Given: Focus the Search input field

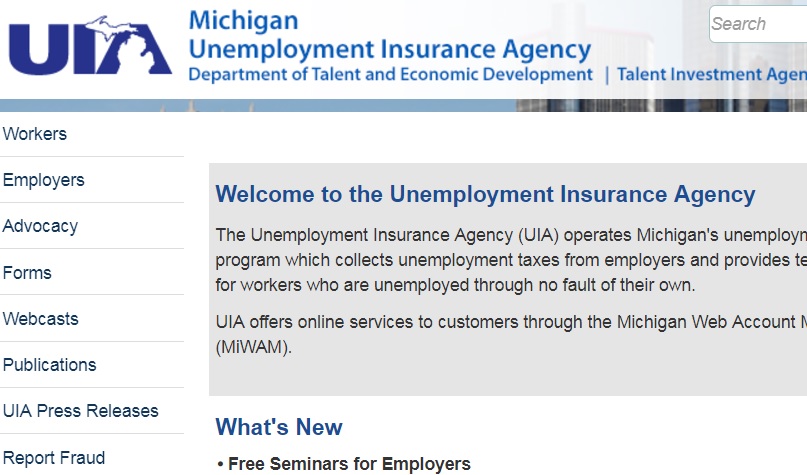Looking at the screenshot, I should pos(757,24).
